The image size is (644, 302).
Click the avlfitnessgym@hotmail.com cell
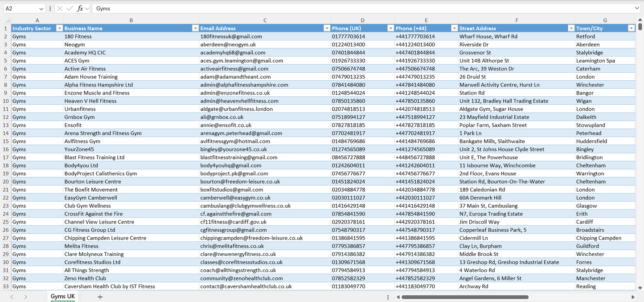tap(265, 141)
